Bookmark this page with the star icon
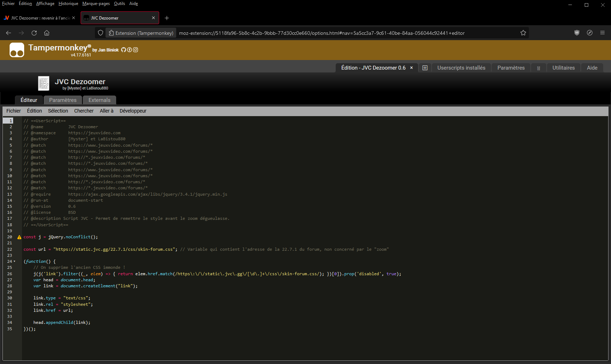This screenshot has width=611, height=364. tap(523, 33)
